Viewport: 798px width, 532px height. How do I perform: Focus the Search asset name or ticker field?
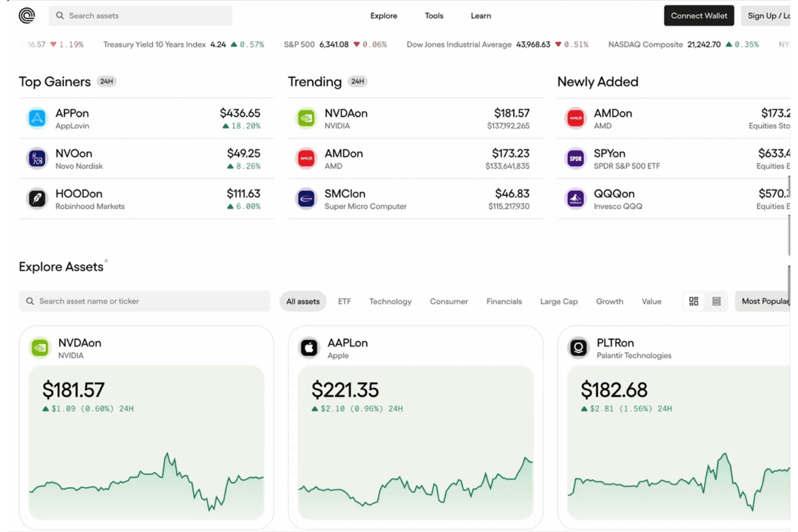[145, 301]
